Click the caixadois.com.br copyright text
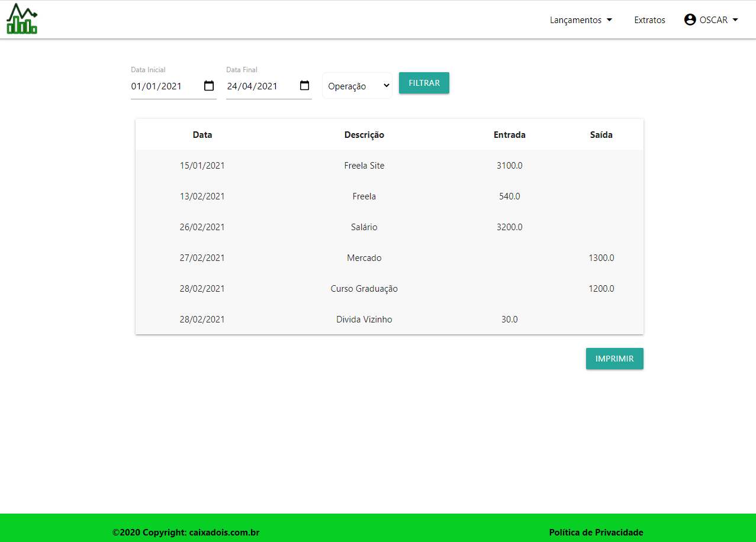The image size is (756, 542). 186,532
